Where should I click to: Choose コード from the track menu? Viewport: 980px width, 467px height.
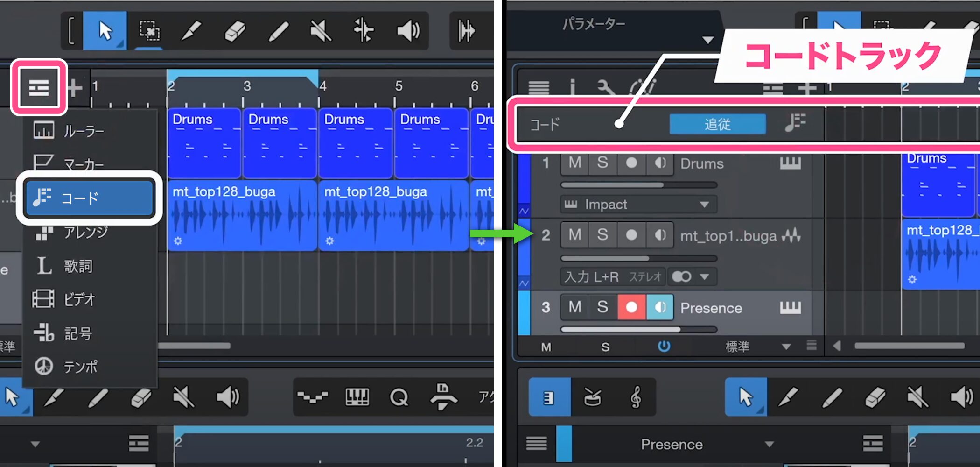(89, 198)
